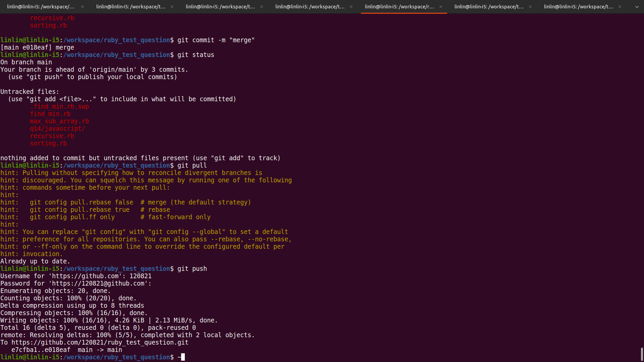Viewport: 644px width, 362px height.
Task: Close the third terminal tab
Action: point(262,7)
